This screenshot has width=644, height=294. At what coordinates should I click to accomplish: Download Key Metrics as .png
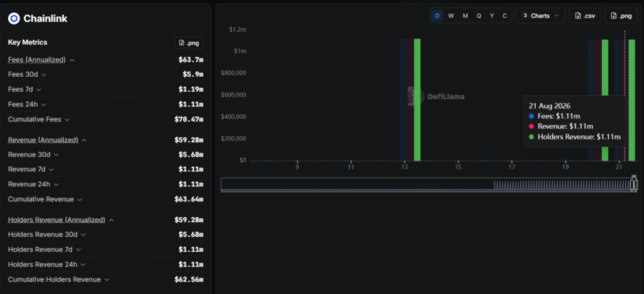(x=189, y=43)
